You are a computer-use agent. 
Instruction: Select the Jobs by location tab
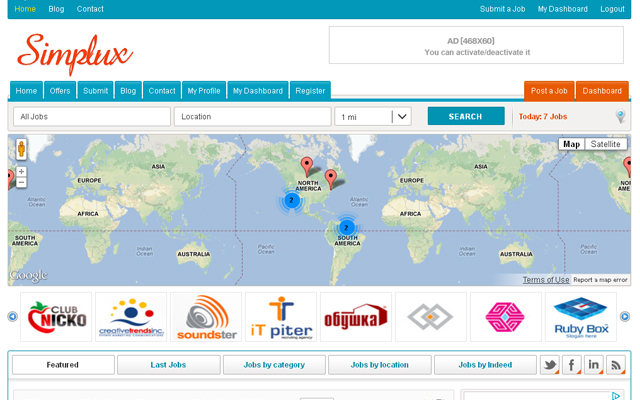380,365
